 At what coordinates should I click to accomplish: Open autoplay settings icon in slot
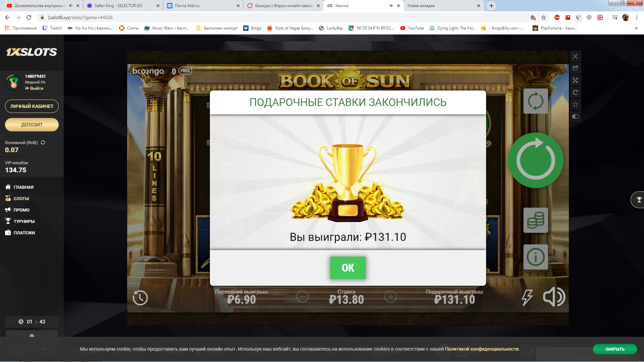coord(536,101)
